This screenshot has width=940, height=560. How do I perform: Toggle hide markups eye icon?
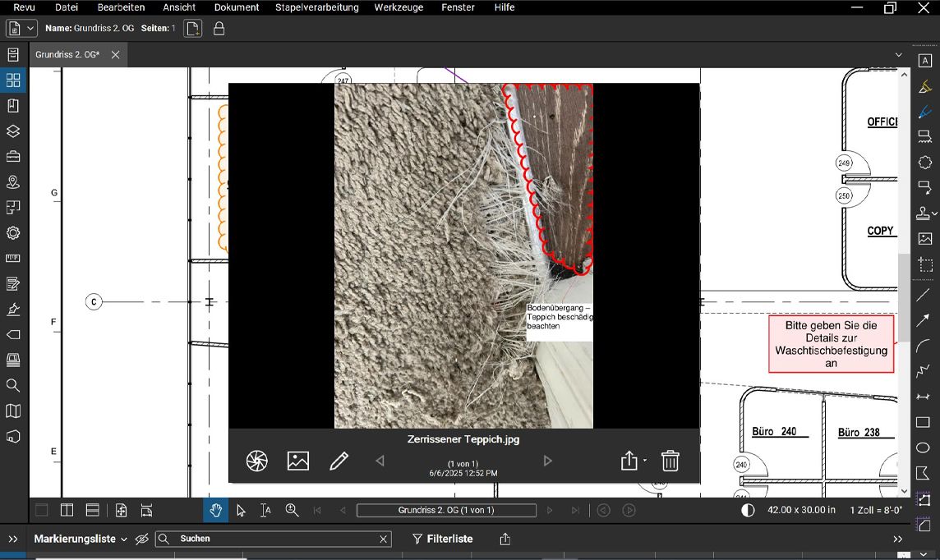pos(141,539)
